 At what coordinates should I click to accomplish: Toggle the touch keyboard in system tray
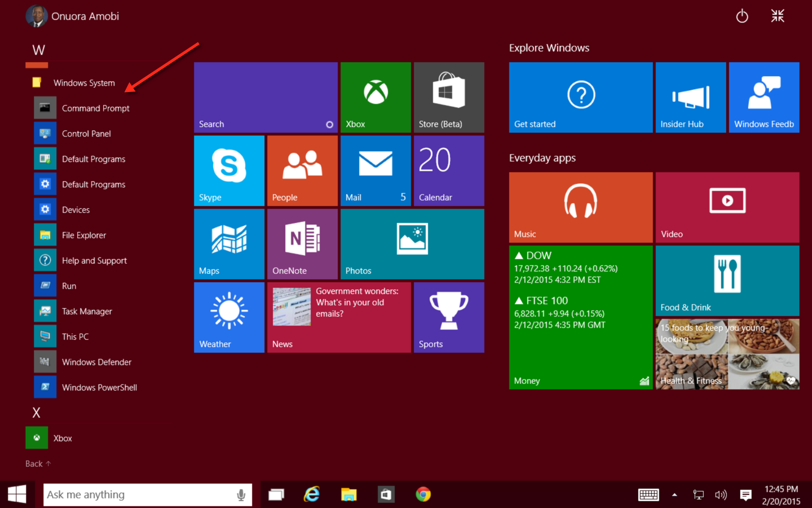click(648, 495)
